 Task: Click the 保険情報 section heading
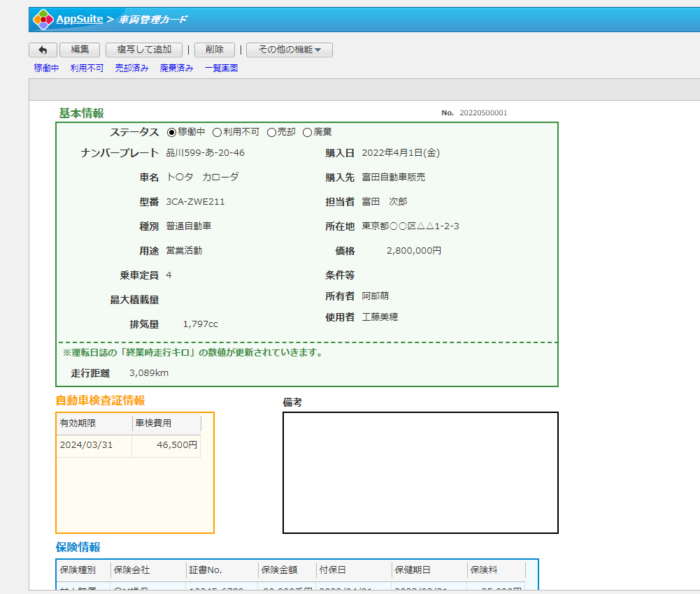tap(78, 547)
